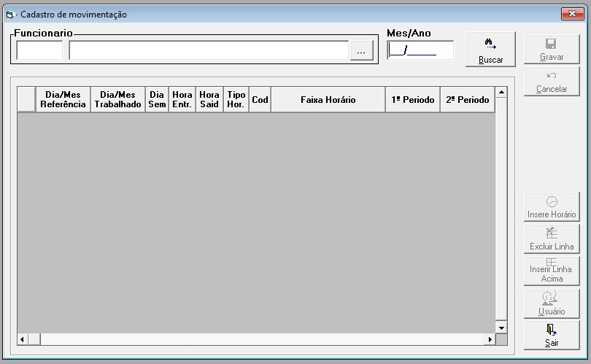
Task: Open the Usuário user button
Action: tap(552, 303)
